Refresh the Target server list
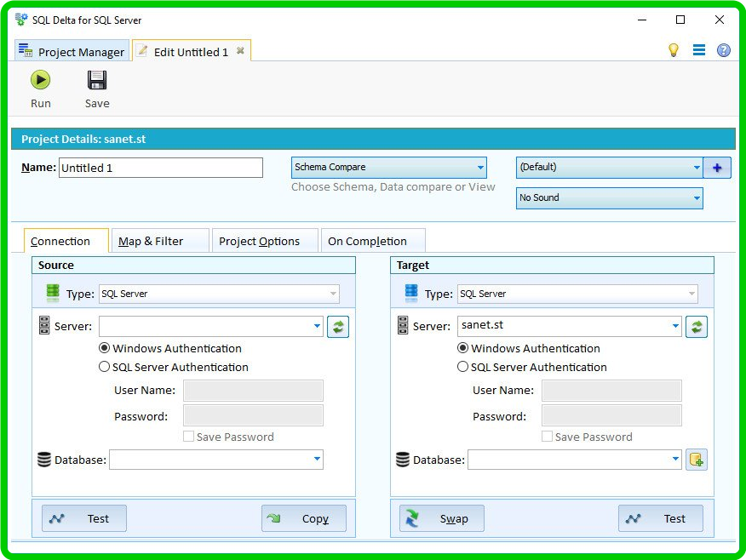Viewport: 746px width, 560px height. (697, 327)
